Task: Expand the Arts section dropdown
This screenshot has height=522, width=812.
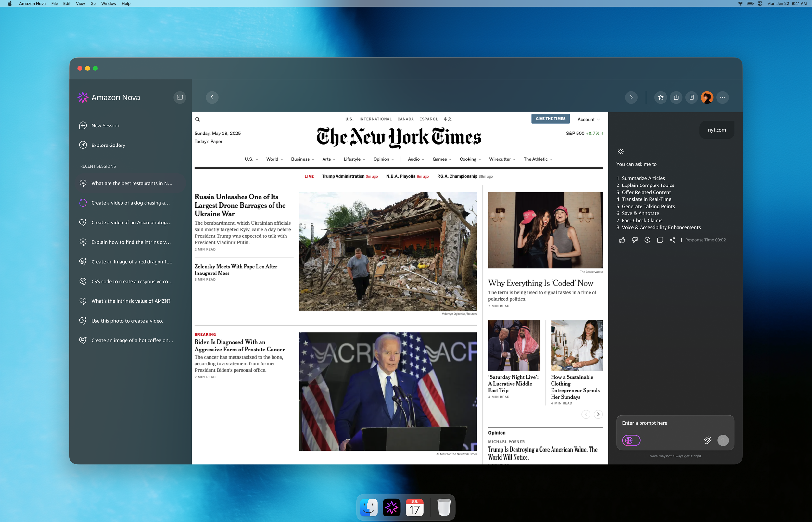Action: coord(329,159)
